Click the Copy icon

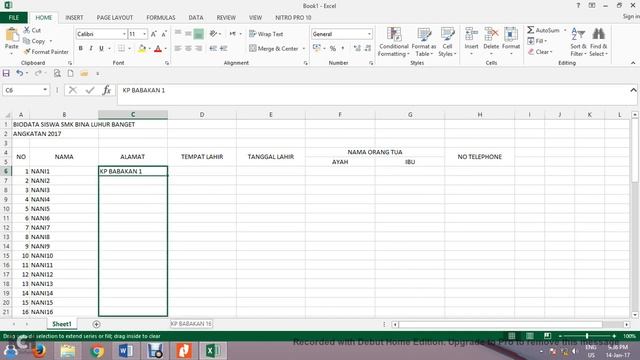(27, 41)
